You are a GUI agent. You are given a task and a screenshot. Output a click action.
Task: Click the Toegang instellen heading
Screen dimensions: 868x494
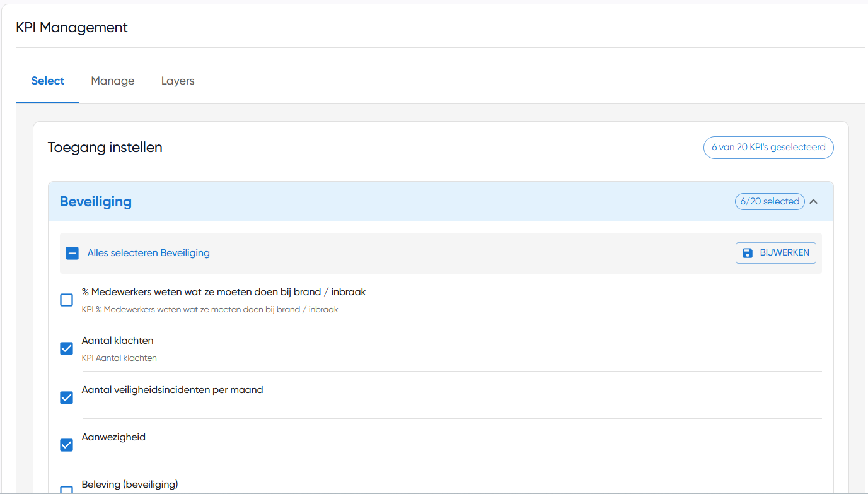[x=105, y=148]
